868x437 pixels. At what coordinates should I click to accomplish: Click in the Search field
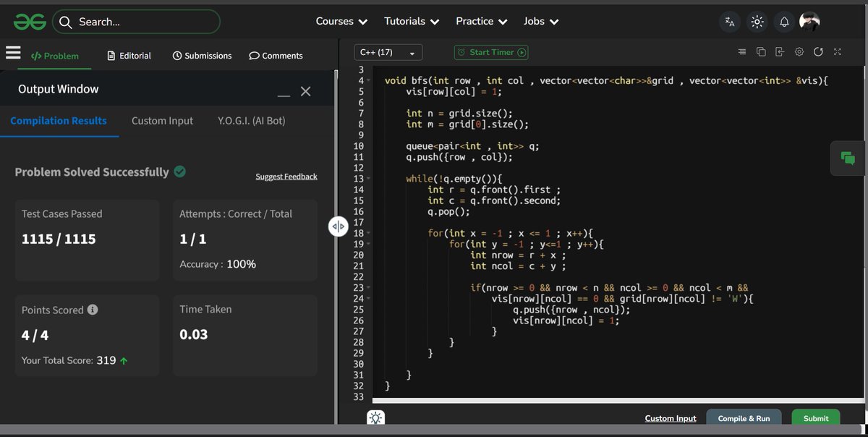pyautogui.click(x=136, y=22)
